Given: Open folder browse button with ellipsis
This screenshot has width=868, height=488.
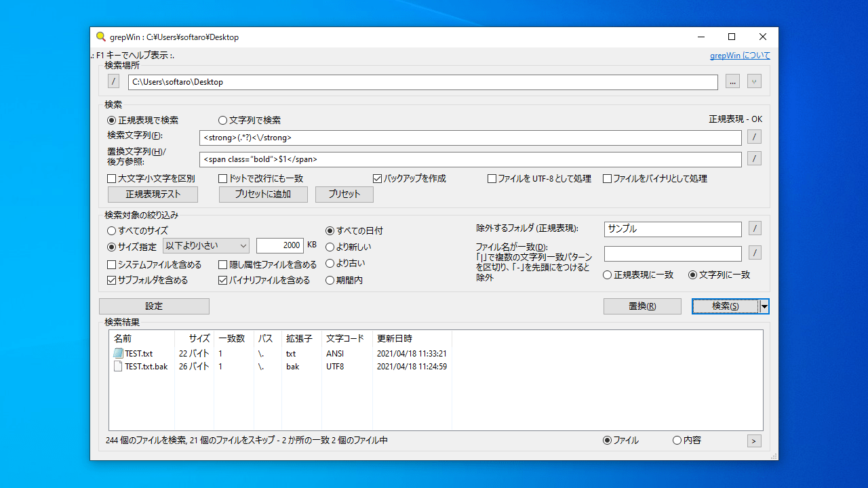Looking at the screenshot, I should [732, 82].
